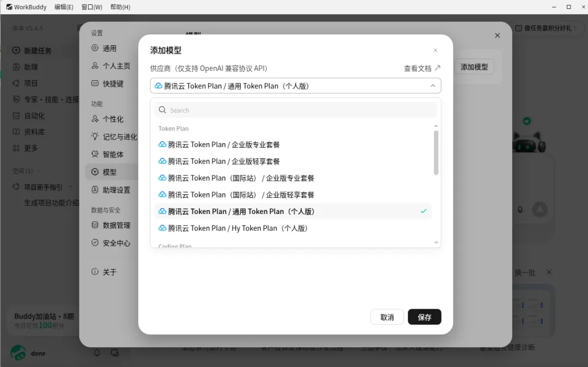Click the 自动化 icon in main sidebar
Screen dimensions: 588x367
tap(16, 115)
